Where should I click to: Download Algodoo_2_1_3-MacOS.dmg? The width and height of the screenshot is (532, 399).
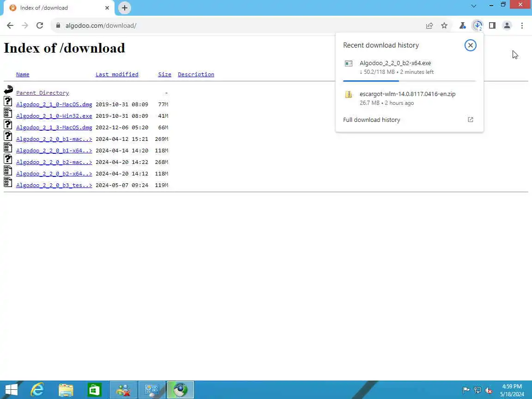54,127
